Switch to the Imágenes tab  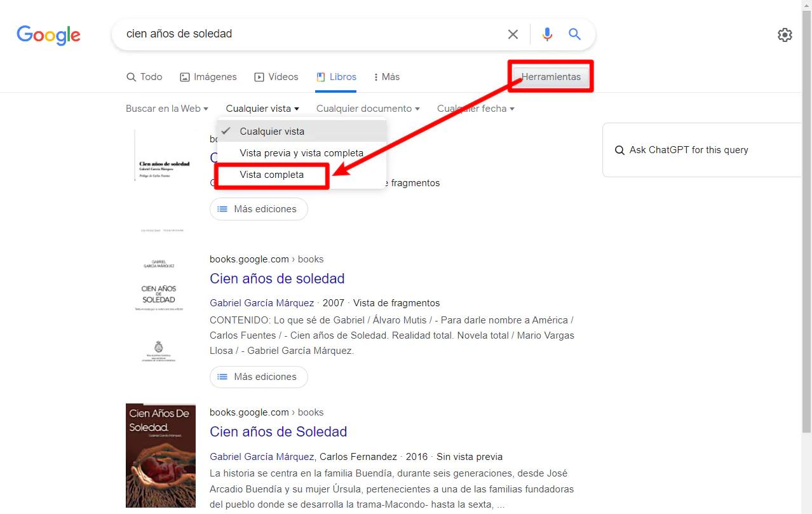click(x=208, y=77)
